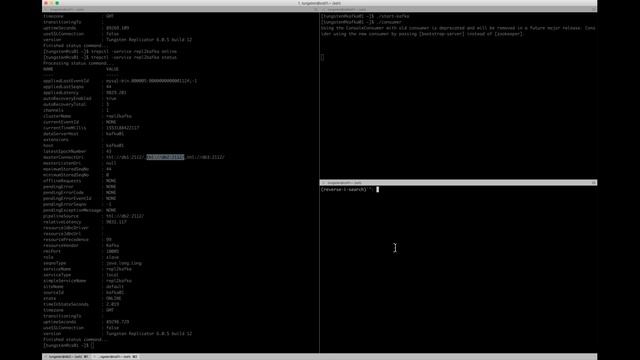This screenshot has height=360, width=640.
Task: Click the 'trepctl -service repl2kafka status' command line
Action: (110, 58)
